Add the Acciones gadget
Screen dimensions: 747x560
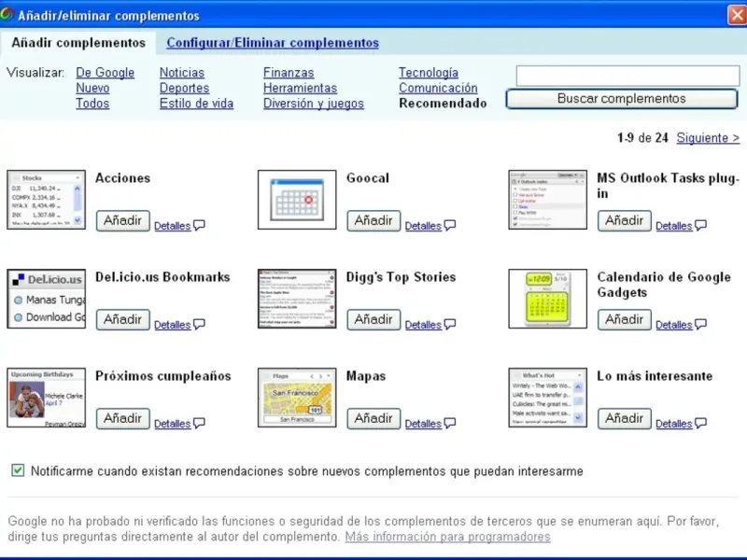123,221
